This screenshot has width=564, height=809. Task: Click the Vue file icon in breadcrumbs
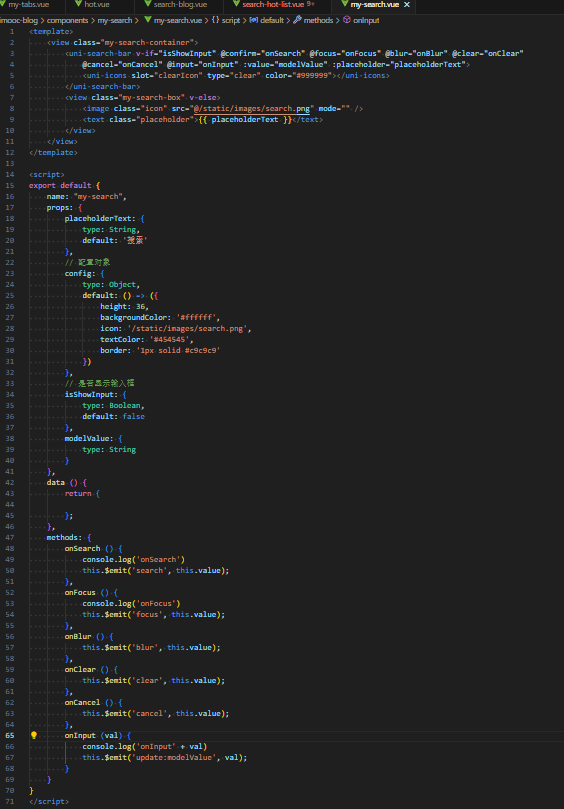(148, 20)
